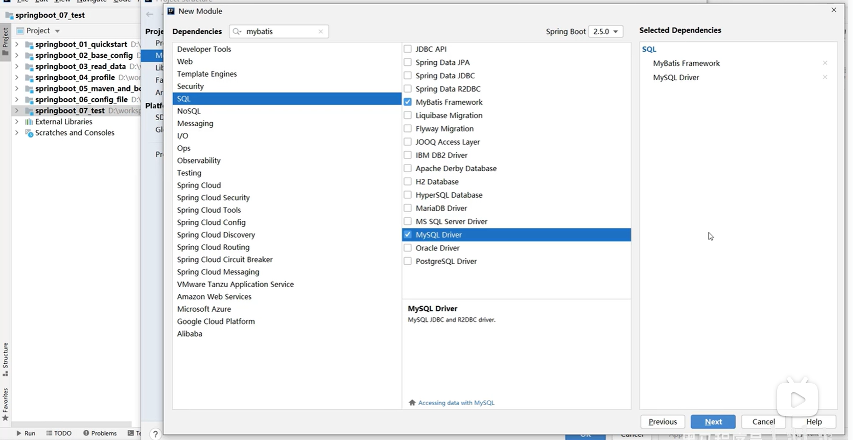The width and height of the screenshot is (868, 440).
Task: Check the JDBC API checkbox
Action: click(408, 49)
